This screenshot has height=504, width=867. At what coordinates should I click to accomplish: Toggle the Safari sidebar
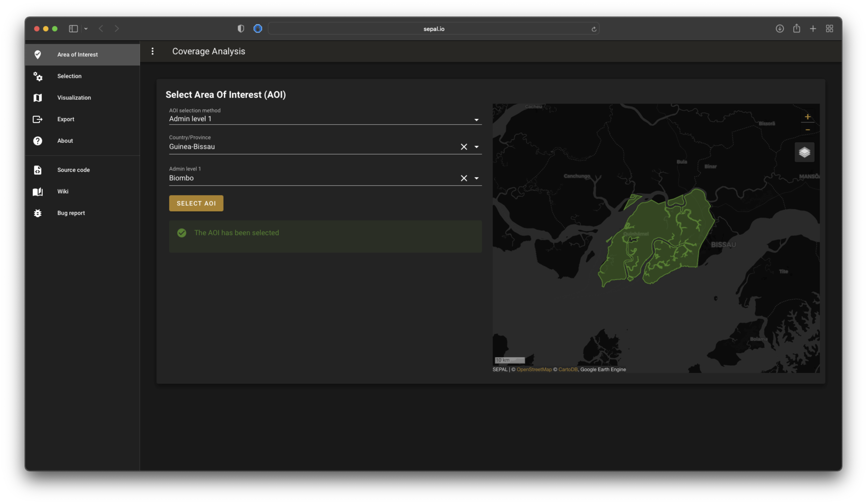click(x=73, y=28)
